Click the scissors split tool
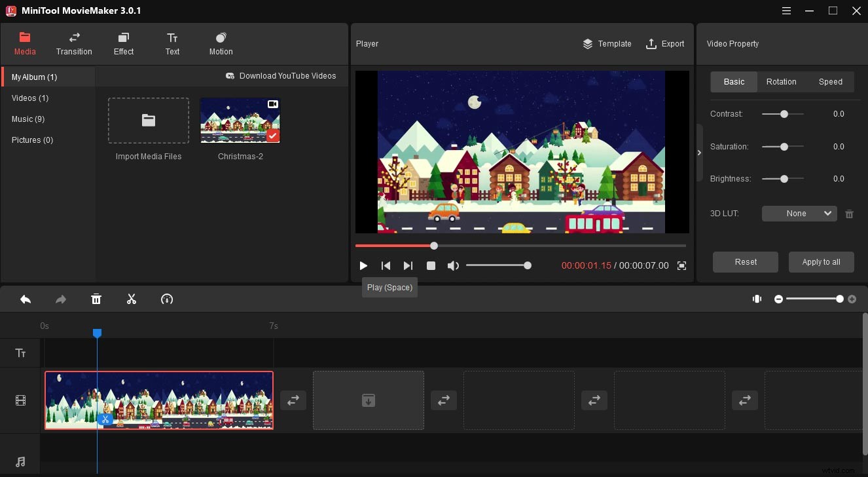The width and height of the screenshot is (868, 477). point(132,299)
